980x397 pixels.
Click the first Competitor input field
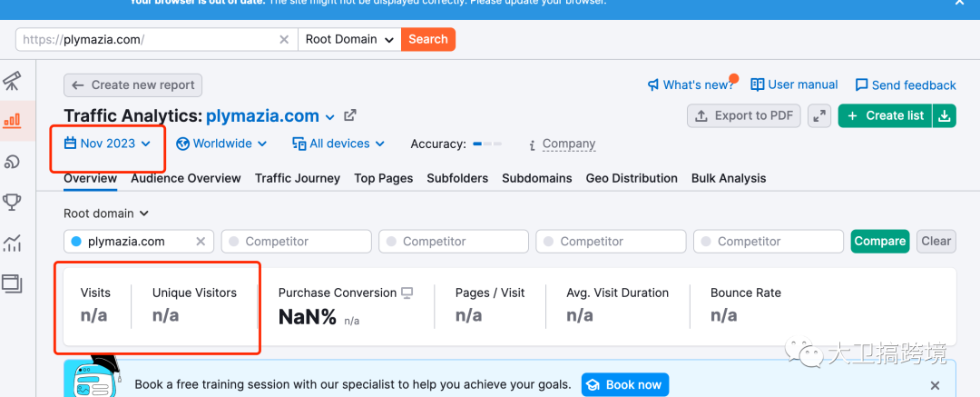tap(296, 242)
